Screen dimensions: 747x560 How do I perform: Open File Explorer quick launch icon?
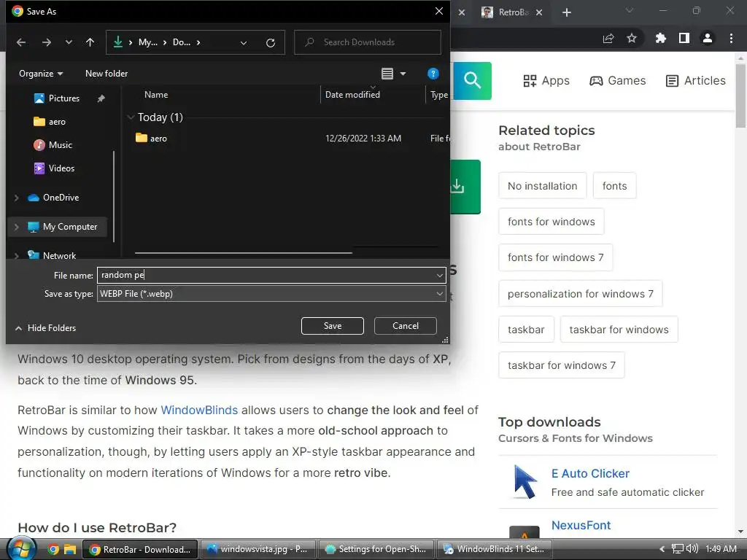click(x=70, y=550)
